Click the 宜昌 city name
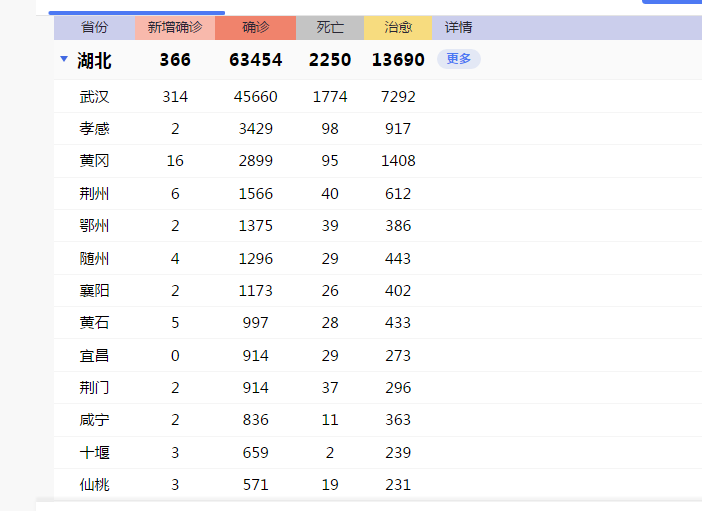Viewport: 702px width, 511px height. pos(94,355)
